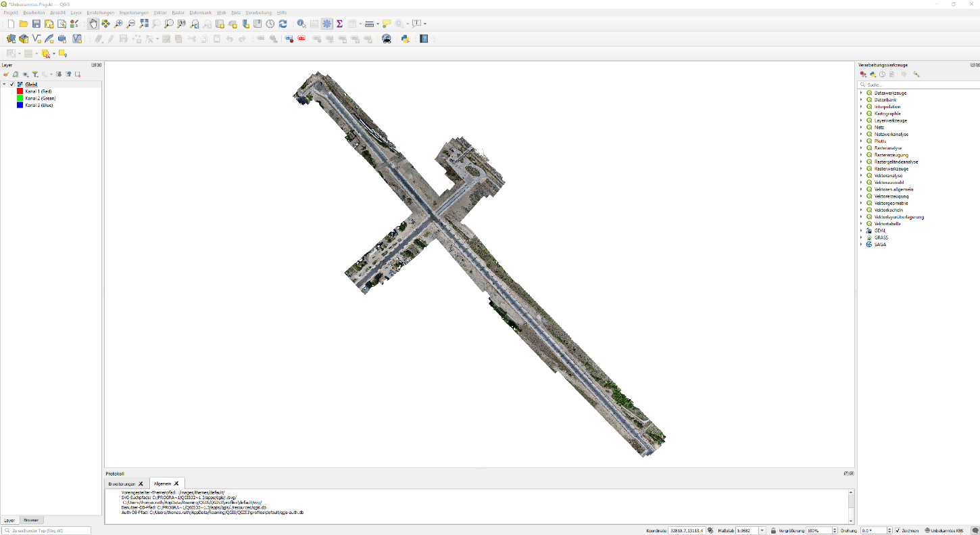Switch to the Erweiterungen log tab
Screen dimensions: 980x535
122,484
